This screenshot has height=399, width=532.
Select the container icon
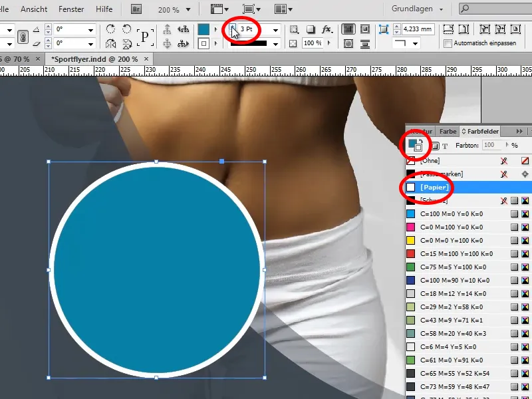(167, 29)
